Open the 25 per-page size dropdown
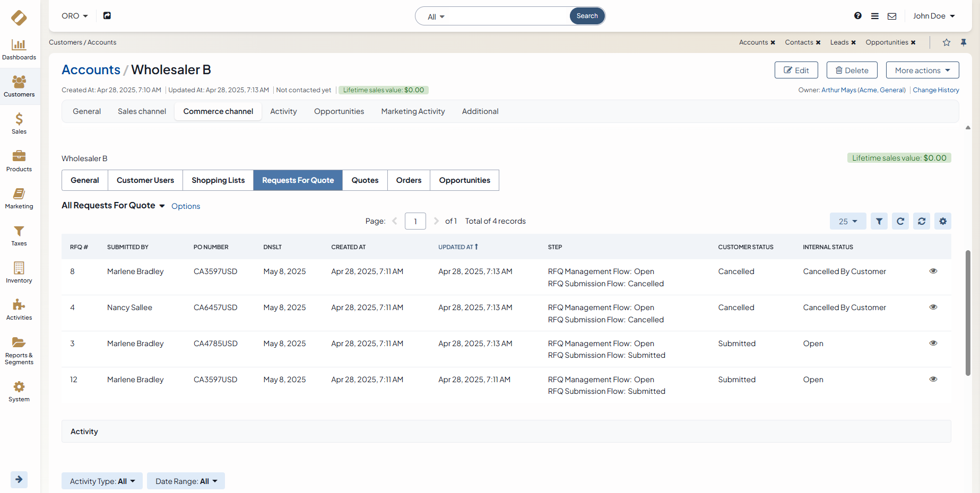Screen dimensions: 980x493 [847, 222]
